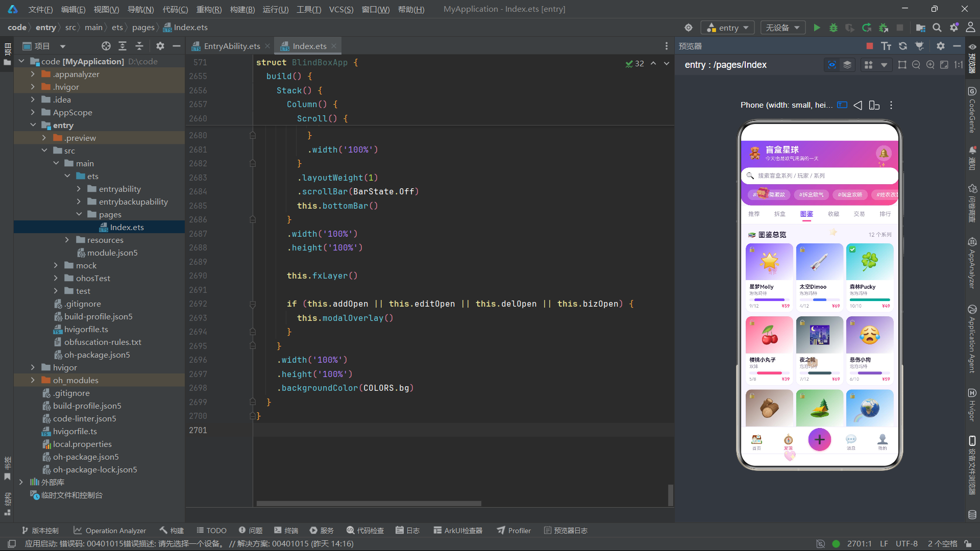This screenshot has width=980, height=551.
Task: Open the 构建(B) menu
Action: pos(242,9)
